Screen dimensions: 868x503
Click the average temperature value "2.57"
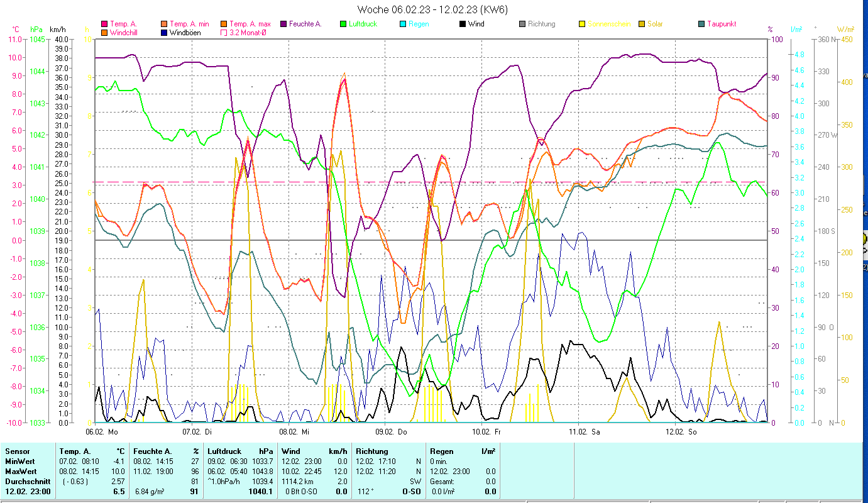[118, 482]
